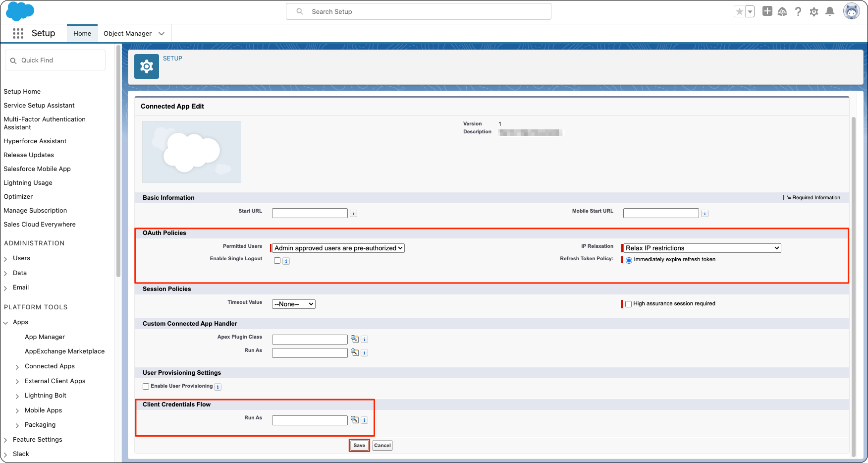Open the notifications bell
Viewport: 868px width, 463px height.
pos(830,11)
